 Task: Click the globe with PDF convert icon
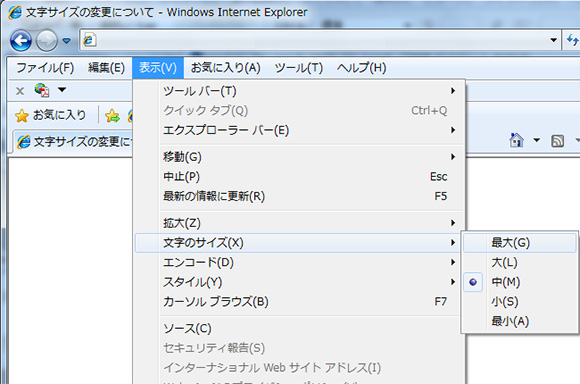[x=42, y=90]
